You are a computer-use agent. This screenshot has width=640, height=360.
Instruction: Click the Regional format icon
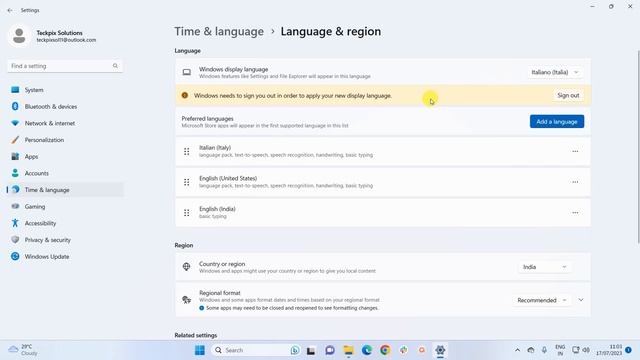[x=187, y=300]
